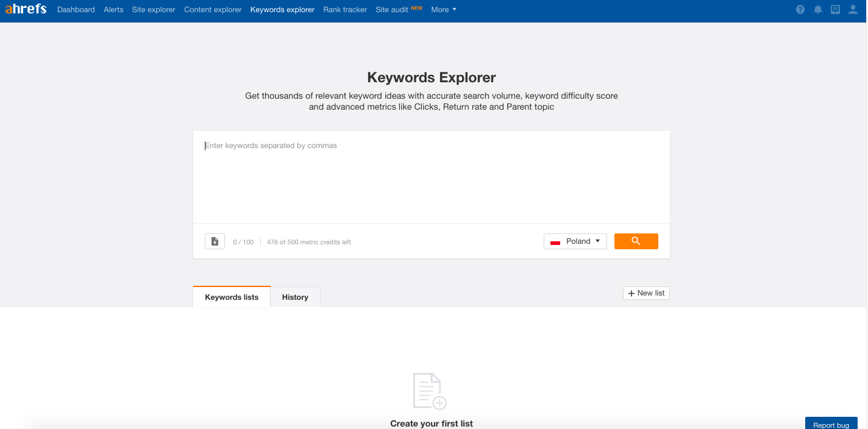The height and width of the screenshot is (429, 868).
Task: Click the New list button
Action: 646,293
